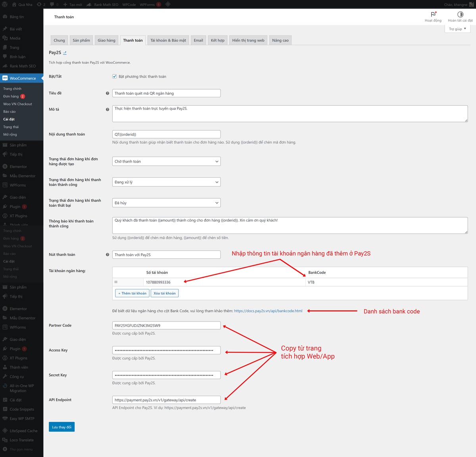Switch to the Nâng cao tab

(x=280, y=40)
